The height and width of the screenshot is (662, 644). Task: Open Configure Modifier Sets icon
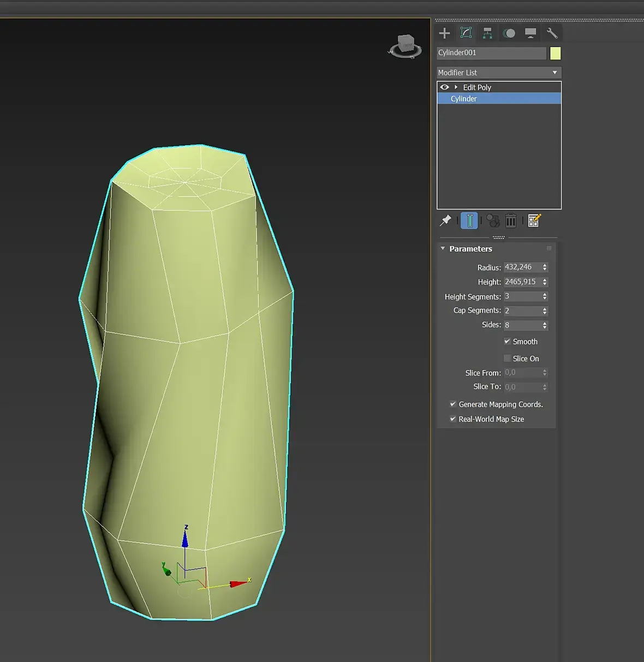pyautogui.click(x=534, y=220)
